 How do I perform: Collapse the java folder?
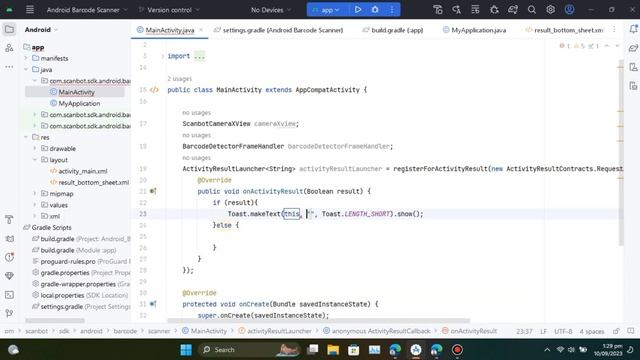click(26, 69)
